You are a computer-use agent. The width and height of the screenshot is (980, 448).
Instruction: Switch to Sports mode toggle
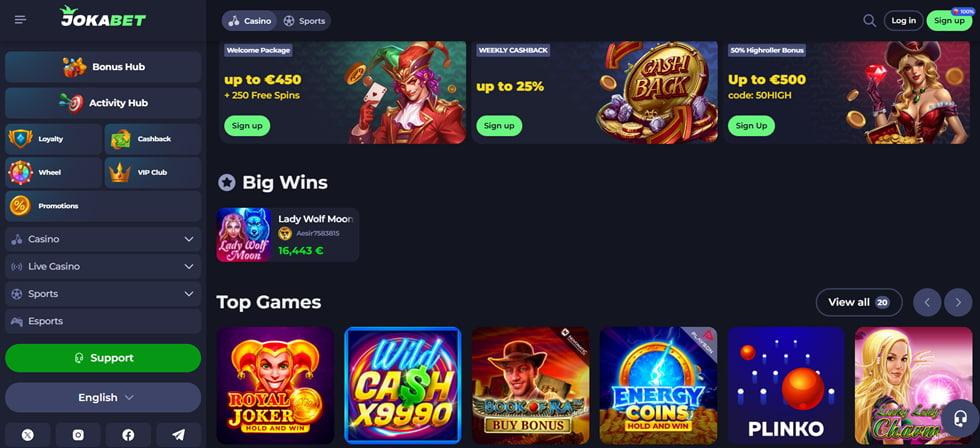click(x=304, y=21)
